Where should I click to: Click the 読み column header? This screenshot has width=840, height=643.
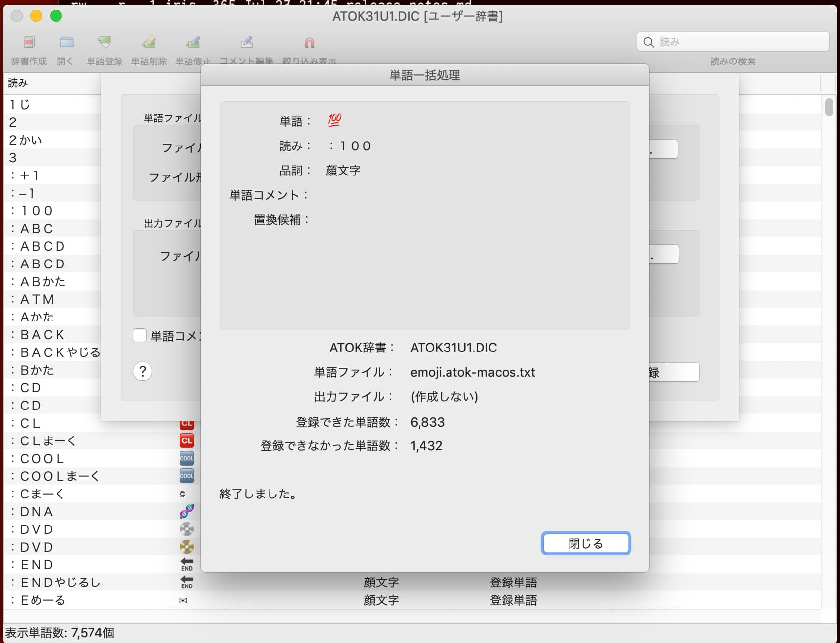[x=52, y=83]
